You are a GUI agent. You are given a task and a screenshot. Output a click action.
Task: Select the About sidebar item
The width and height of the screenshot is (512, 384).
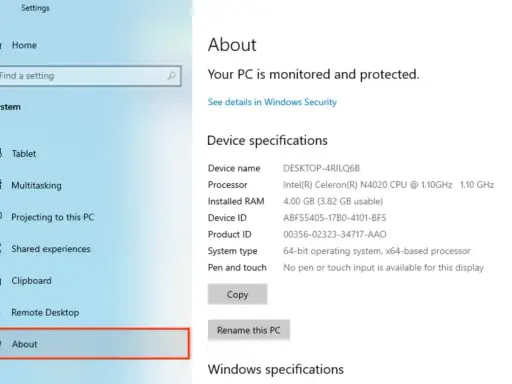94,344
